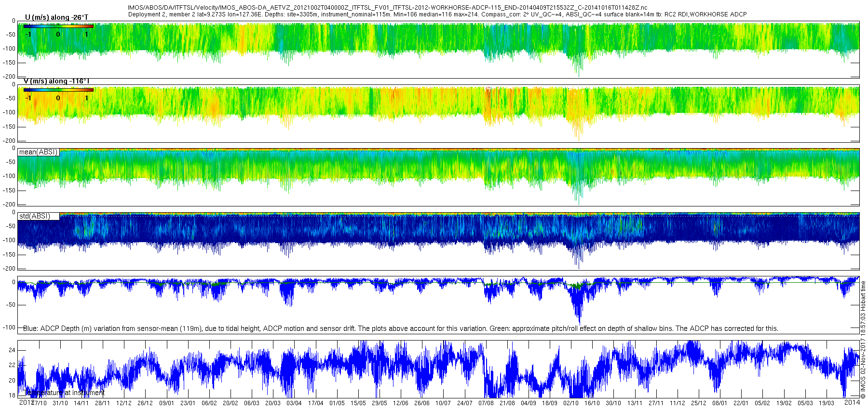Click the -100 tick on depth variation axis
This screenshot has height=410, width=868.
[9, 328]
